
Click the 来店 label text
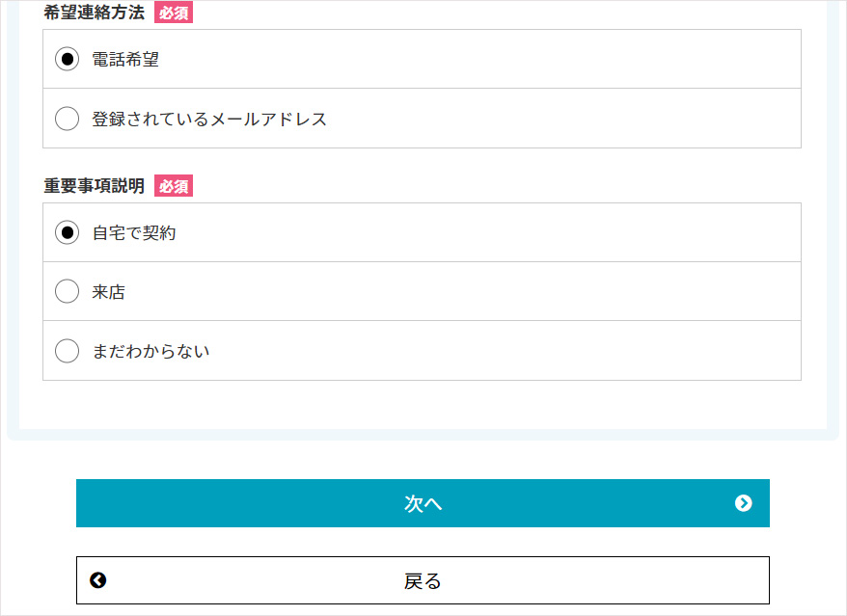(109, 292)
